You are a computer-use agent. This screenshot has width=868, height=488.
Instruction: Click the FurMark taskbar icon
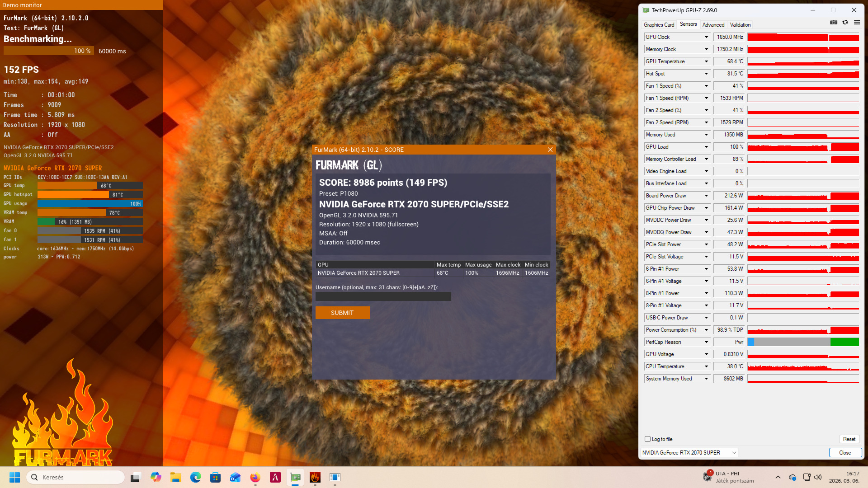click(x=315, y=477)
